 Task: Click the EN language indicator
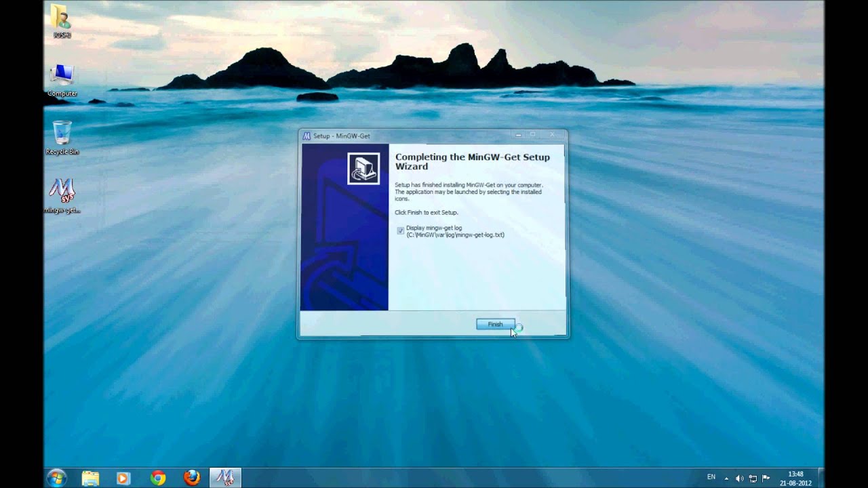click(x=711, y=477)
